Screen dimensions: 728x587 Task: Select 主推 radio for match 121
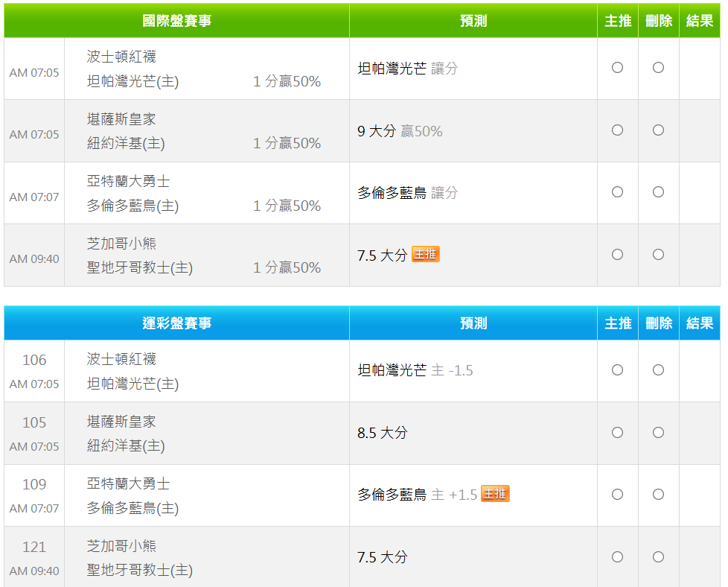click(x=617, y=556)
